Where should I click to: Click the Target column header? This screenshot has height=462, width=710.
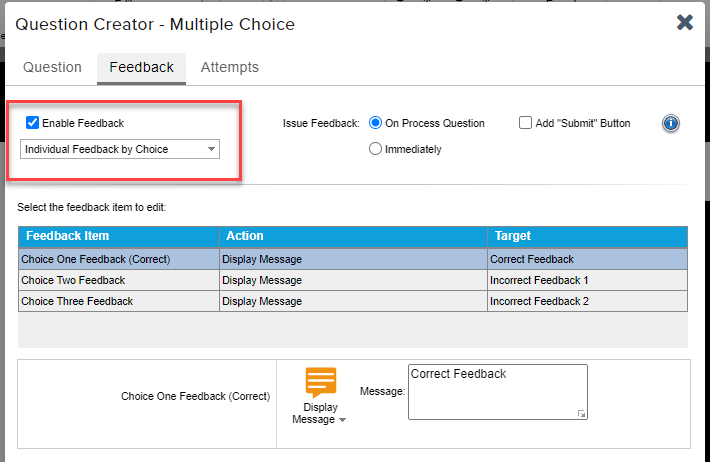click(587, 236)
